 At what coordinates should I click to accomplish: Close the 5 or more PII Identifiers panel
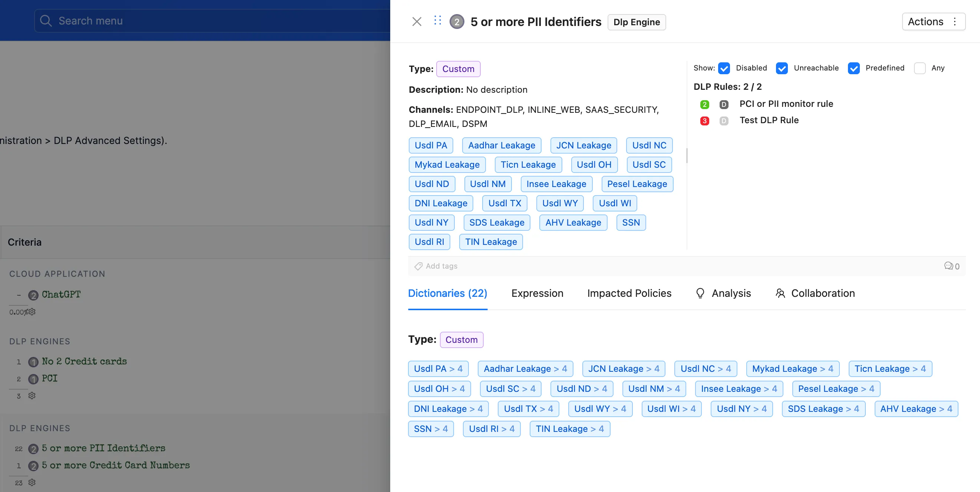tap(417, 22)
